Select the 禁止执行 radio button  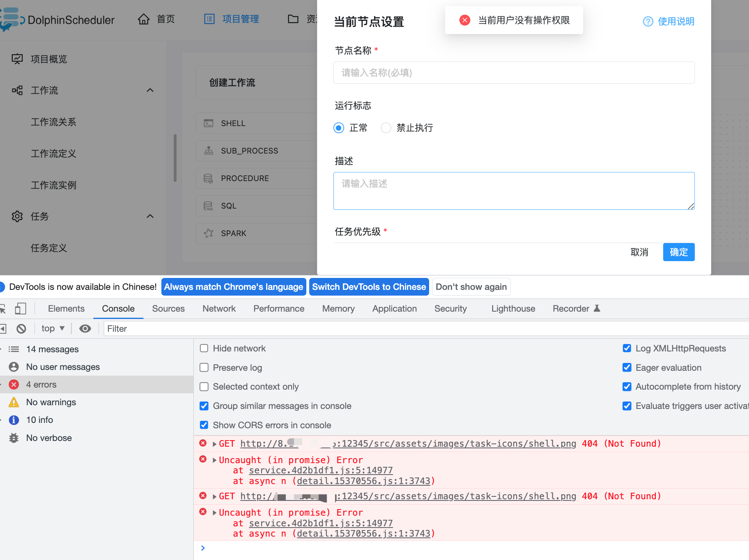[386, 128]
